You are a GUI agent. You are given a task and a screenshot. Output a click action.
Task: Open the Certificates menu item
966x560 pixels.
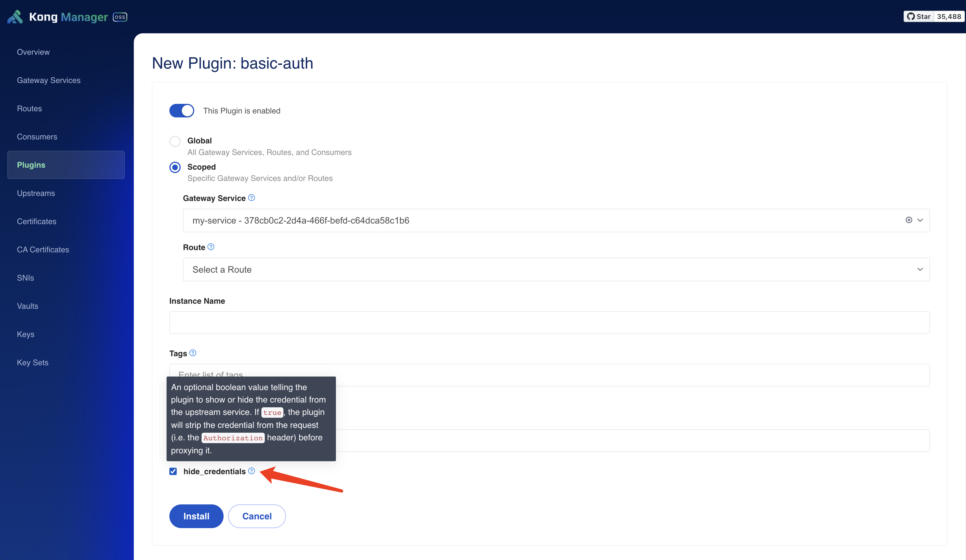point(37,221)
